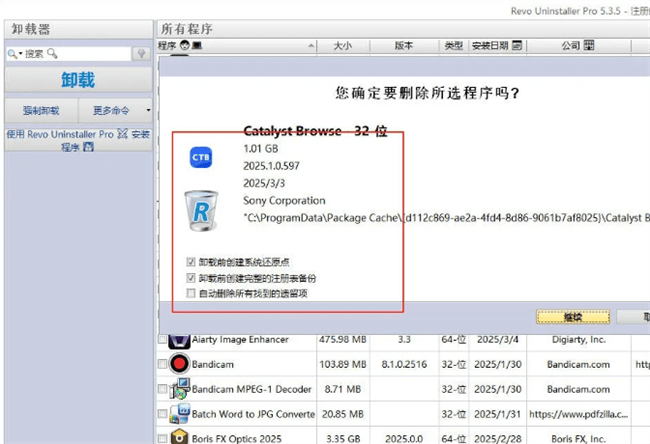Open the search options magnifier dropdown
650x444 pixels.
(14, 54)
